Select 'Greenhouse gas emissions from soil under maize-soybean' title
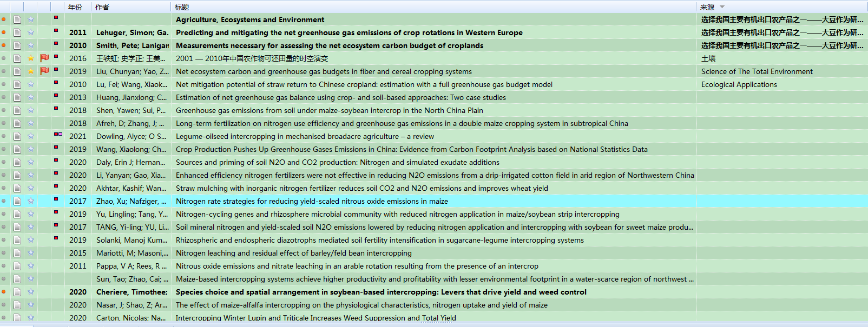868x327 pixels. click(330, 110)
